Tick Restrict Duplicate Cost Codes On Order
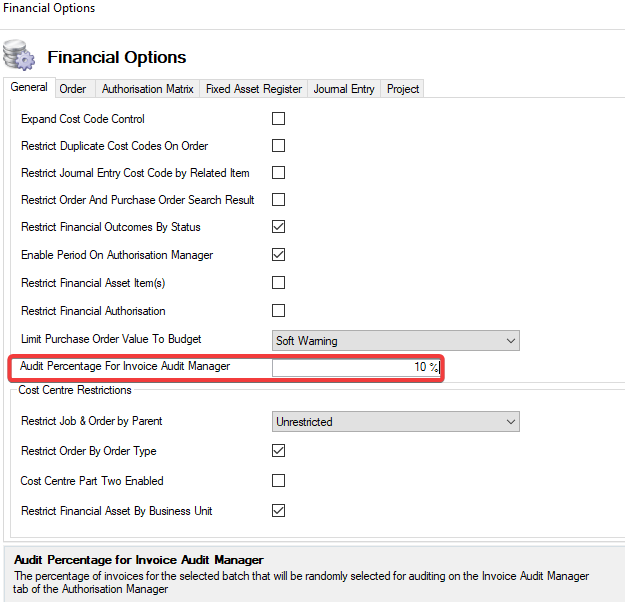 click(279, 146)
